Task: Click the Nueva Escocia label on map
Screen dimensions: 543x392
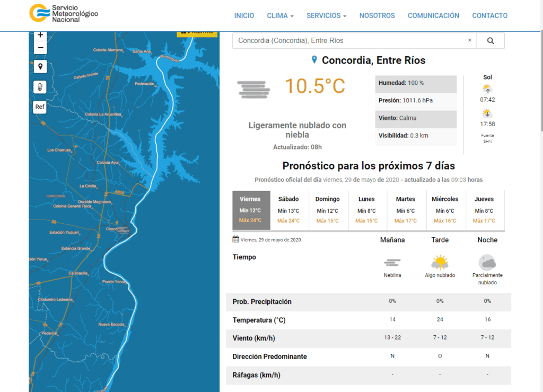Action: [111, 325]
